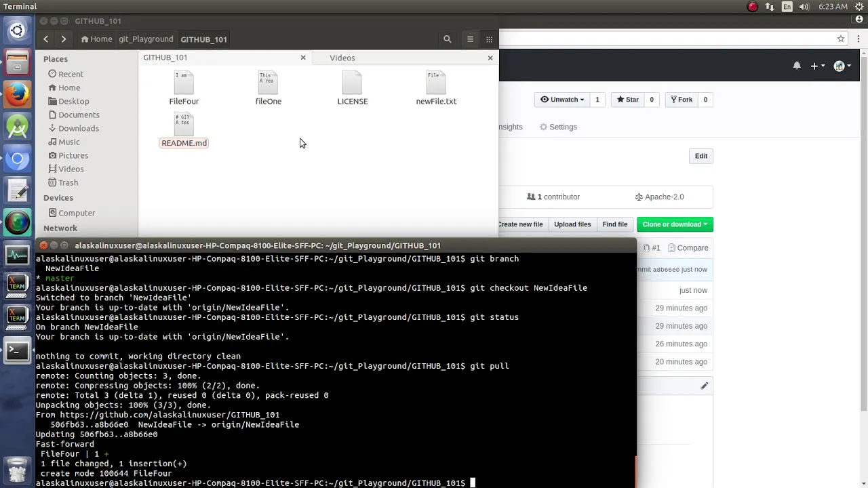This screenshot has width=868, height=488.
Task: Open Chromium browser in the launcher
Action: pos(18,159)
